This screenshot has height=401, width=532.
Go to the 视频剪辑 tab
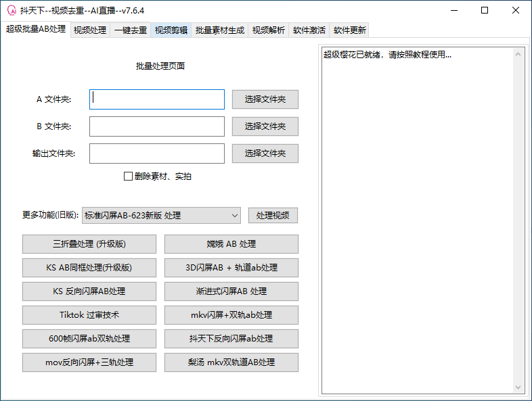click(x=171, y=30)
